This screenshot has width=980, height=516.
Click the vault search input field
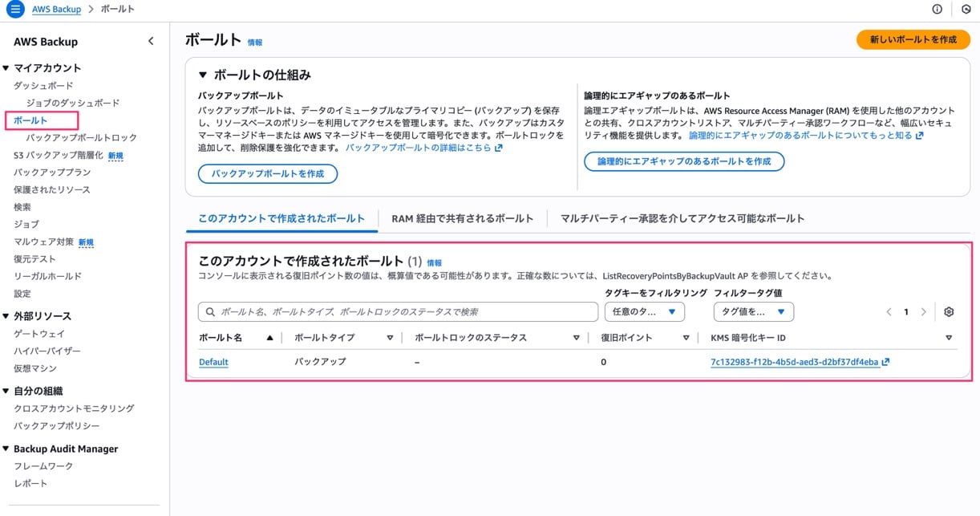(x=398, y=311)
